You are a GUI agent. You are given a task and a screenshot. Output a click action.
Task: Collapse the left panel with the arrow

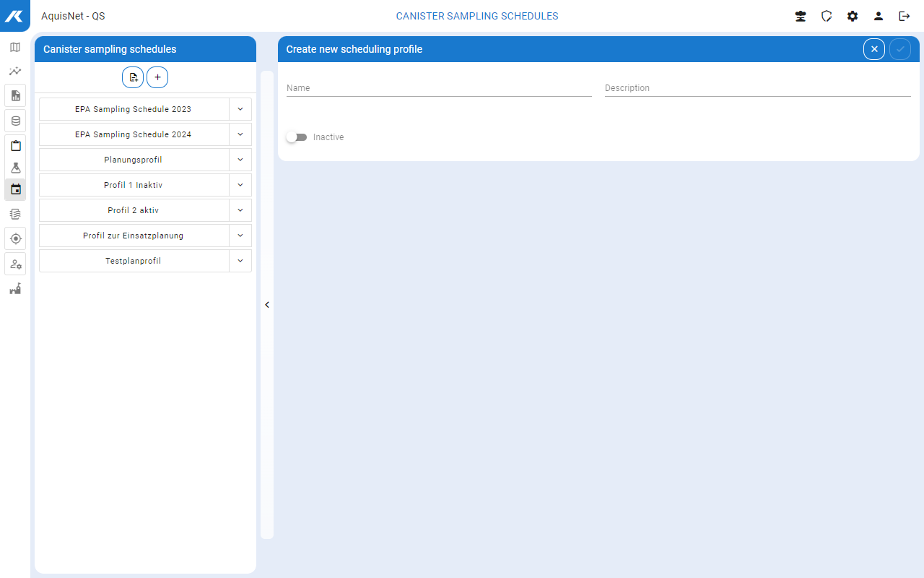click(267, 305)
